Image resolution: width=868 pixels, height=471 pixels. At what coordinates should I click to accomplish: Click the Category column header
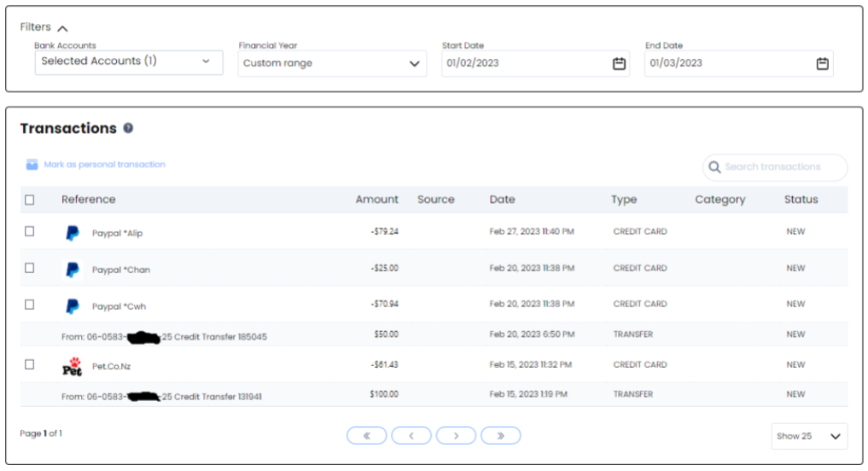720,200
